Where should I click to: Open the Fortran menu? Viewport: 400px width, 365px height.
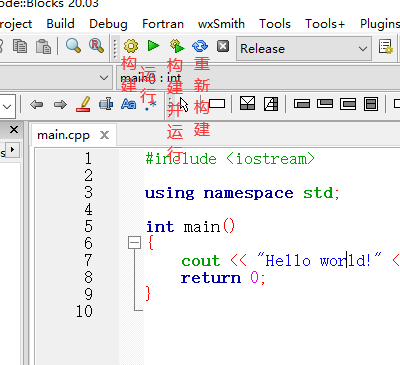pyautogui.click(x=163, y=24)
